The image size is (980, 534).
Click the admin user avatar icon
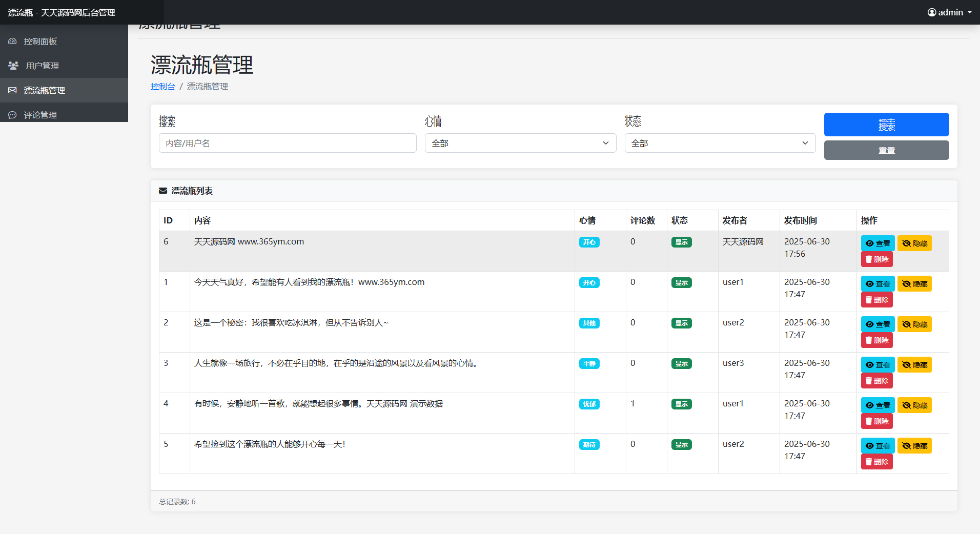tap(932, 12)
